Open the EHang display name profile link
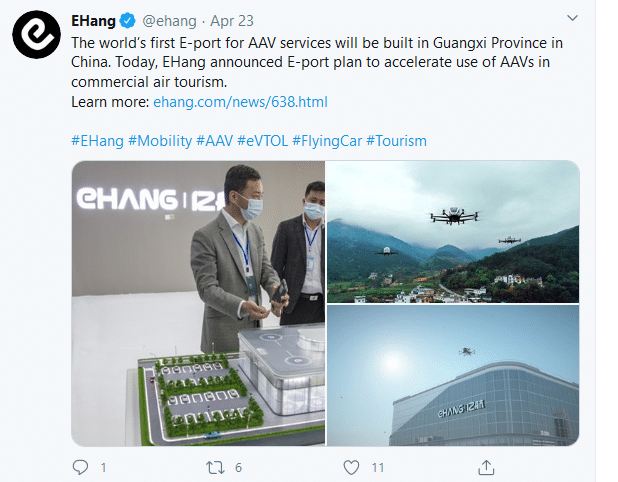The image size is (618, 482). [x=93, y=21]
